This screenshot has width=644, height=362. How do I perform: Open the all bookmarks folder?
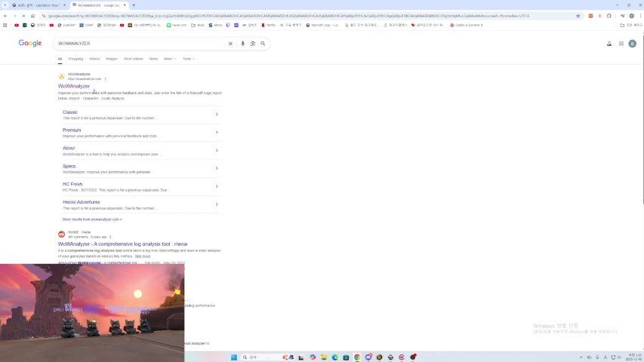(631, 25)
